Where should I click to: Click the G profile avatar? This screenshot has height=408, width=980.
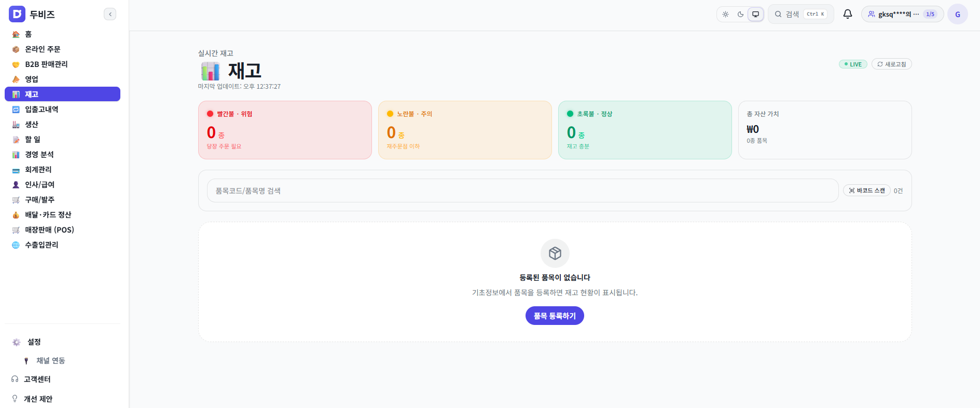(x=958, y=14)
